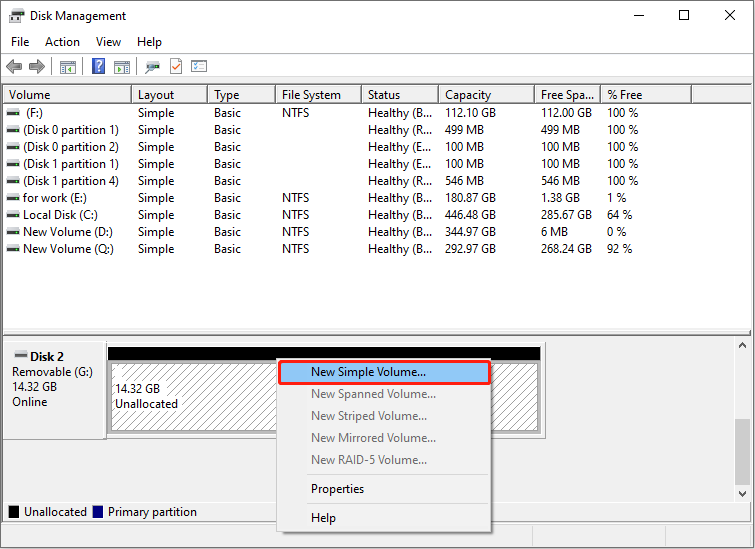This screenshot has height=549, width=755.
Task: Click the 446.48 GB capacity value
Action: pyautogui.click(x=470, y=215)
